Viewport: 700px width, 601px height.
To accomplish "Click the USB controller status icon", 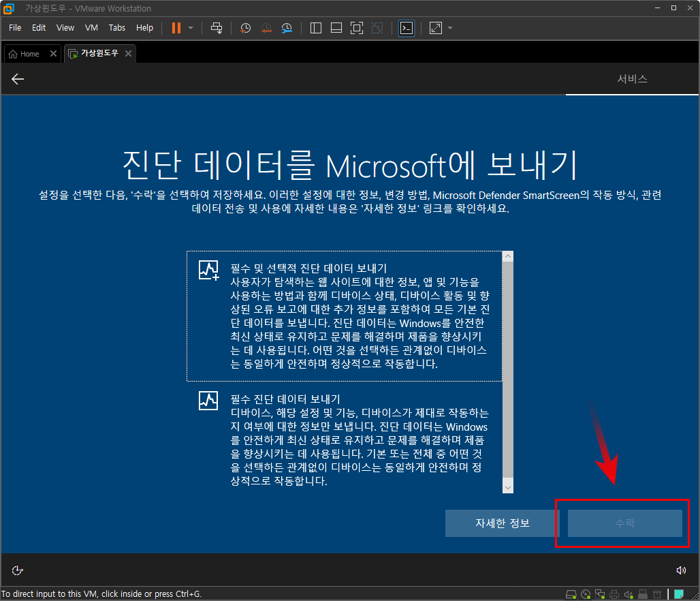I will 643,594.
